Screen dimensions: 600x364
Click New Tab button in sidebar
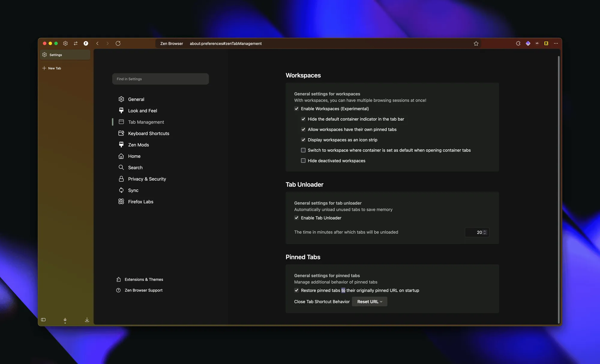tap(54, 68)
